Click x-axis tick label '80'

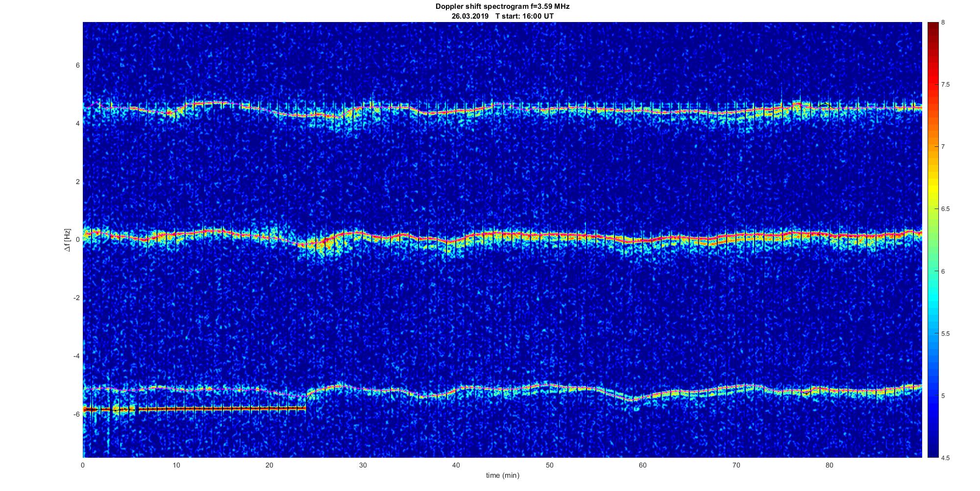coord(829,465)
